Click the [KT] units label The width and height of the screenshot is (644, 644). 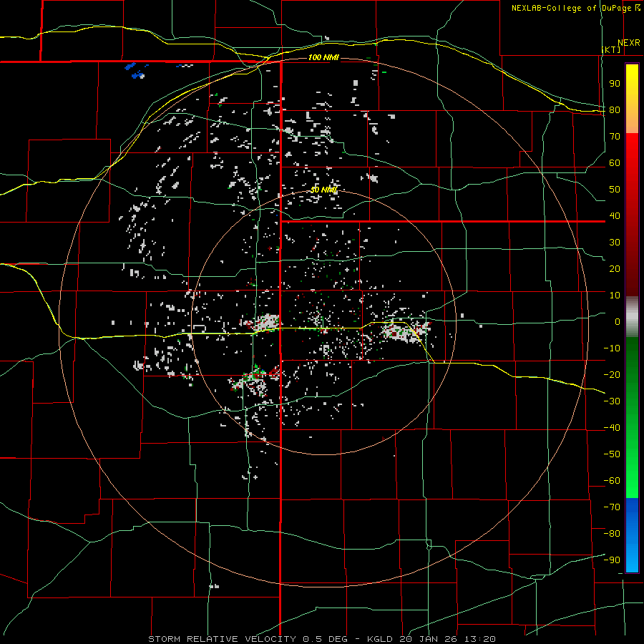click(x=612, y=49)
